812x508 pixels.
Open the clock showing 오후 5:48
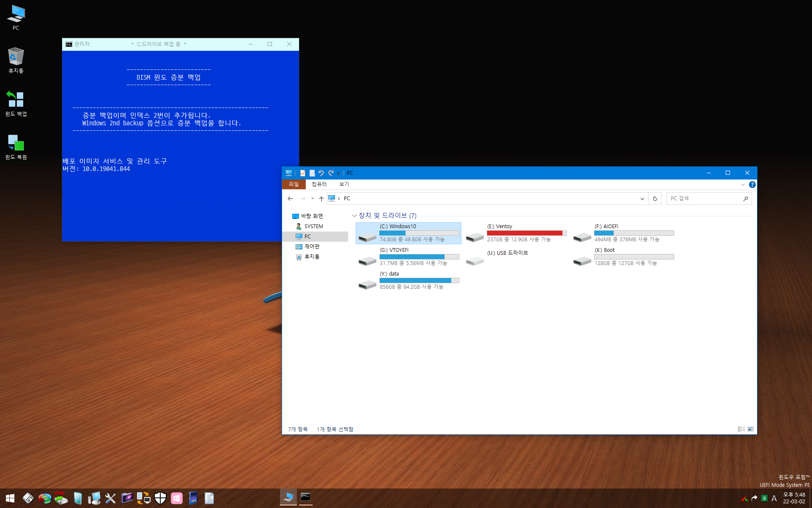[x=794, y=498]
